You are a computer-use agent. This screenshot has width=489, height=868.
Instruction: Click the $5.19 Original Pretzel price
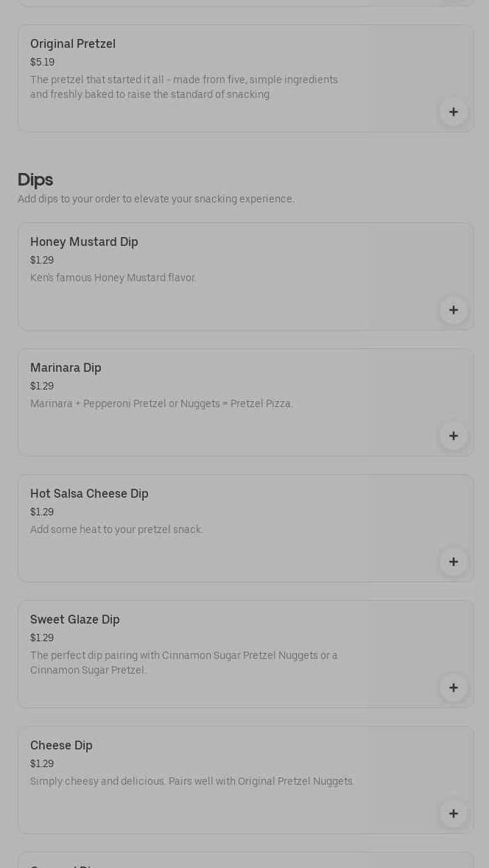[42, 63]
